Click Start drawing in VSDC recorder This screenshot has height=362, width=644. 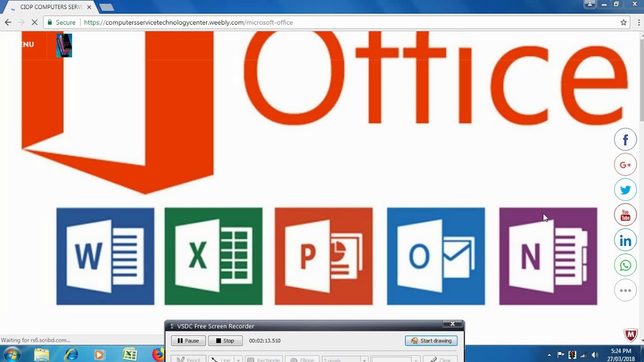(x=431, y=340)
